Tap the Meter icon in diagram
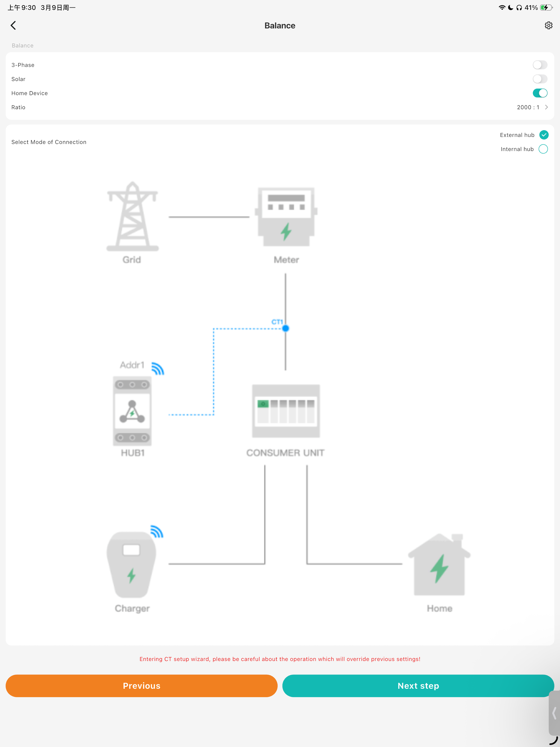 [286, 217]
